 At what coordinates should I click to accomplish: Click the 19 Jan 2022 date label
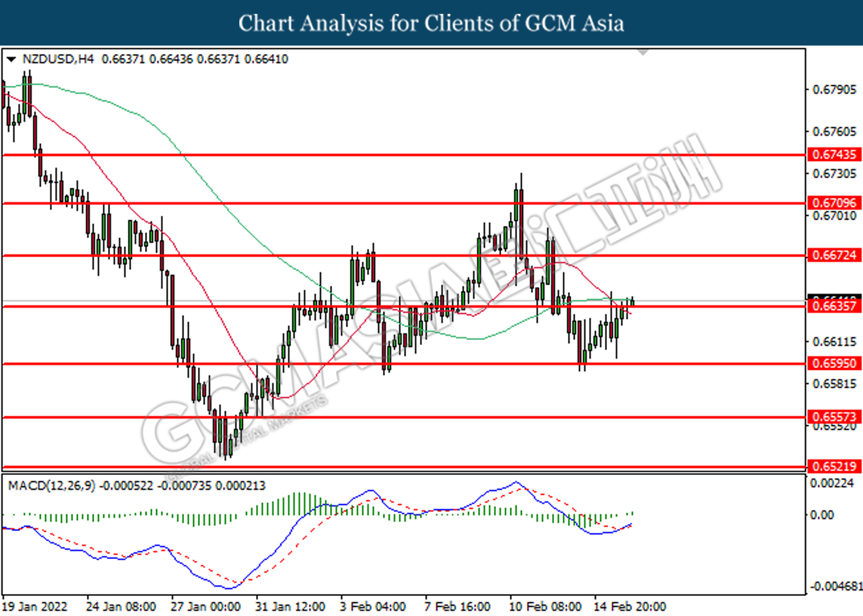(35, 607)
